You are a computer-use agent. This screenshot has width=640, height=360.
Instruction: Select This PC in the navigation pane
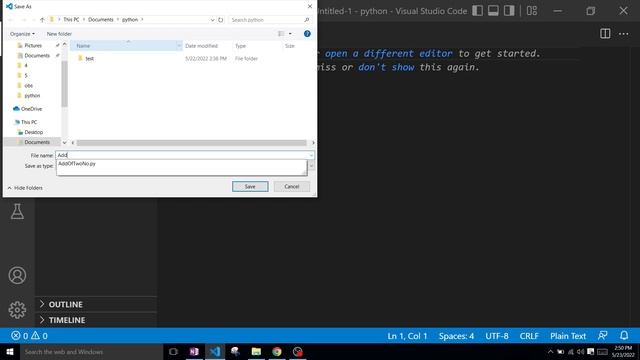(29, 122)
